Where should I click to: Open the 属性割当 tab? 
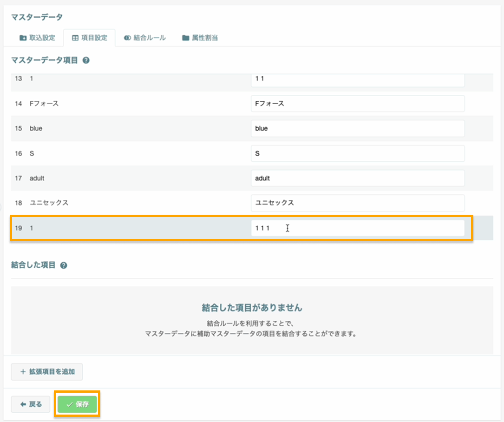pos(200,38)
